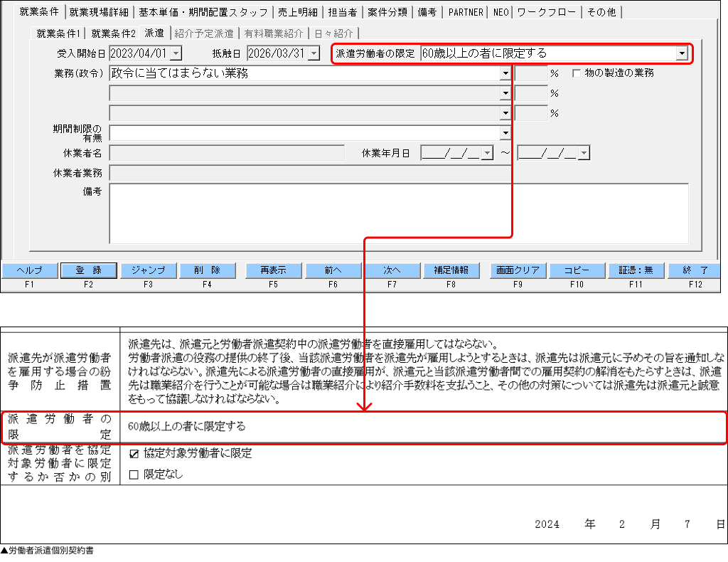Expand 期間制限の有無 dropdown
Screen dimensions: 728x562
tap(505, 133)
